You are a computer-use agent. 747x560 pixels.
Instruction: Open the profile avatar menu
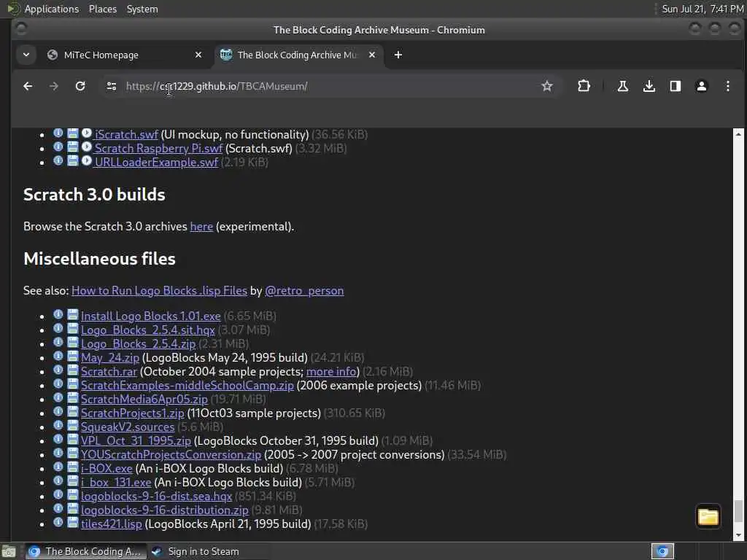701,86
